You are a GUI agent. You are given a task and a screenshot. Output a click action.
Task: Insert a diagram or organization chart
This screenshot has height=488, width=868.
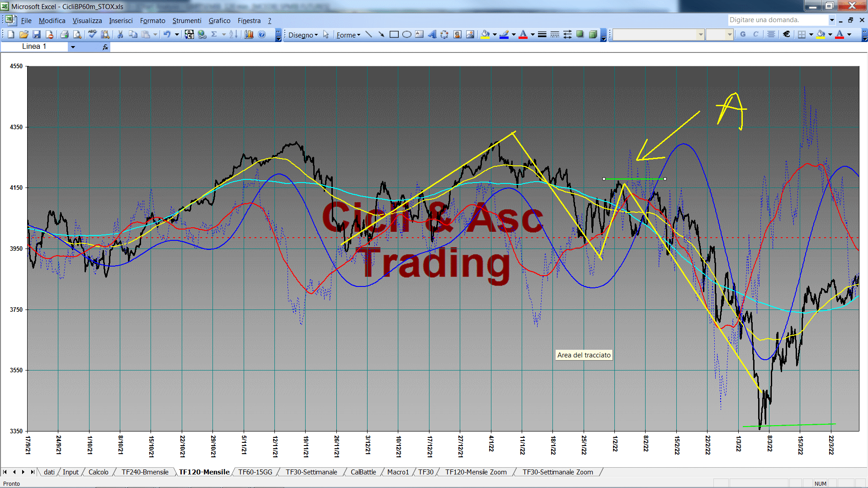pos(444,34)
